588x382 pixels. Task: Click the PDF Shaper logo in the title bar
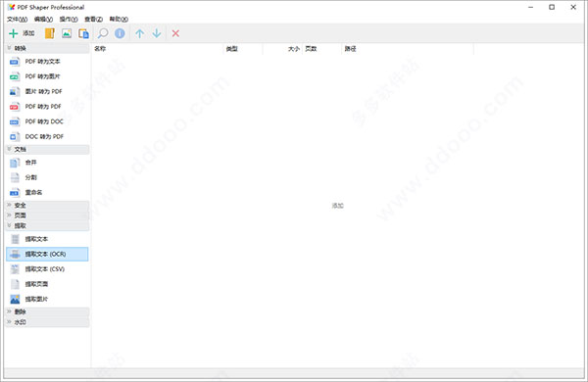pyautogui.click(x=11, y=7)
